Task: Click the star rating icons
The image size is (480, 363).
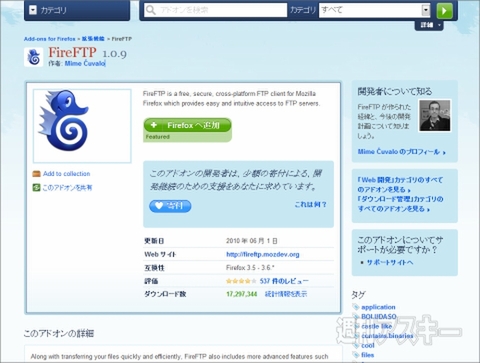Action: click(x=241, y=281)
